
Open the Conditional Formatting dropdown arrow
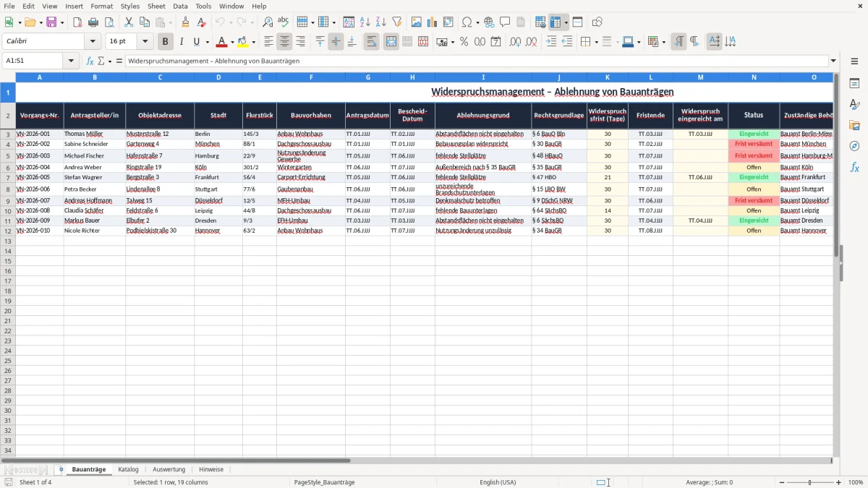click(663, 42)
